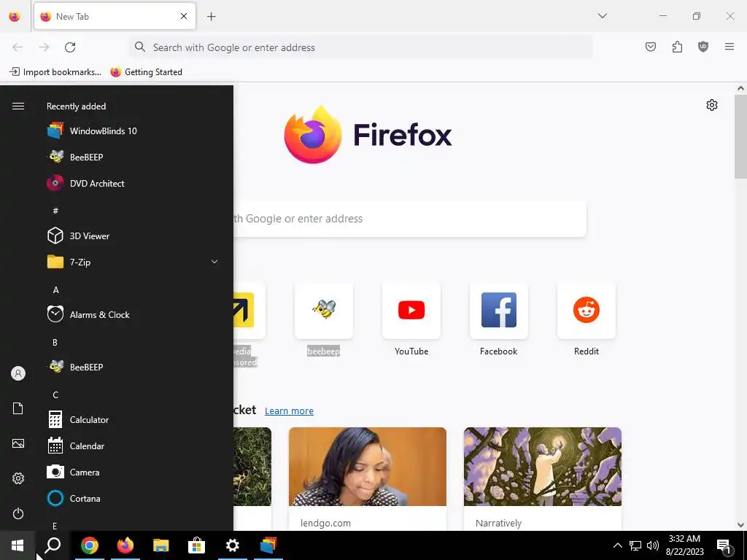The image size is (747, 560).
Task: Jump to letter index via # header
Action: (55, 211)
